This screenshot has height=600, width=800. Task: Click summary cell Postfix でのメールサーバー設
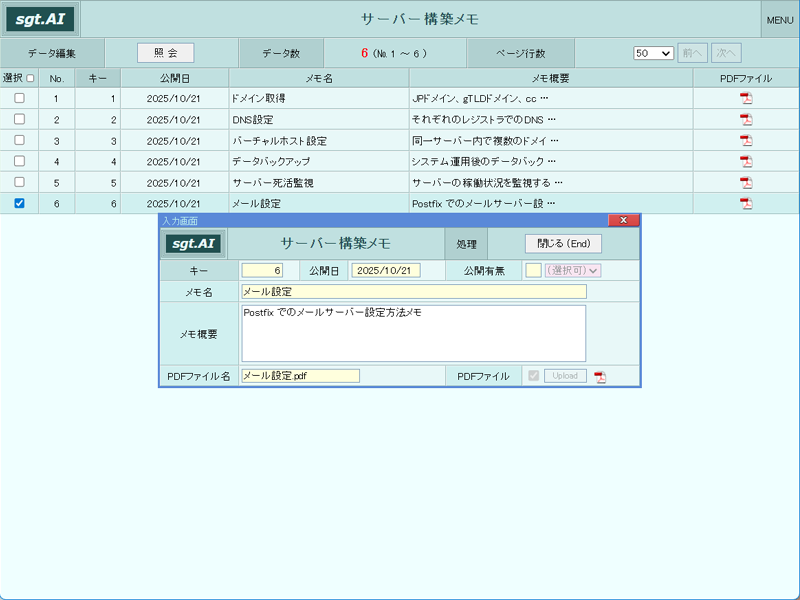(x=551, y=204)
